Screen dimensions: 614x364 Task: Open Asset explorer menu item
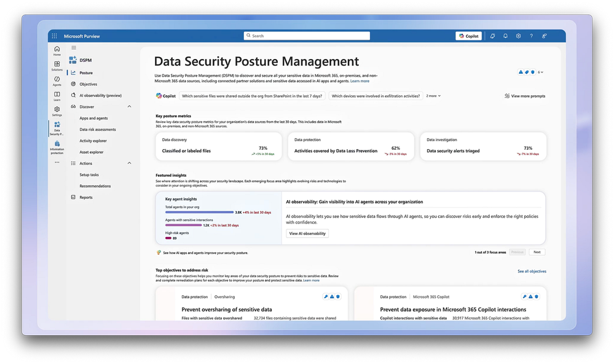91,152
